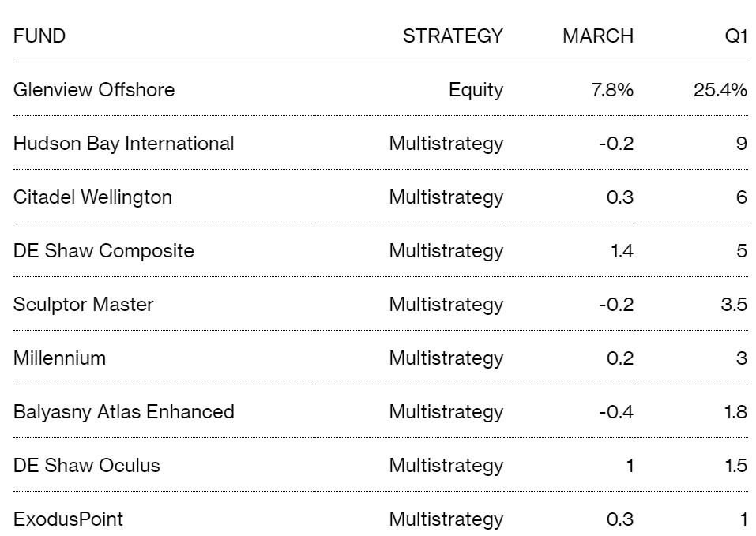Click DE Shaw Composite's 1.4 March value
This screenshot has width=756, height=536.
coord(622,250)
